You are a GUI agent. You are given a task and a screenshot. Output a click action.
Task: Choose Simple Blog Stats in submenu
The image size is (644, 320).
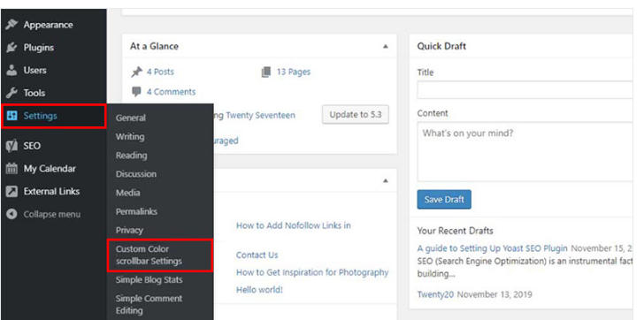[149, 280]
